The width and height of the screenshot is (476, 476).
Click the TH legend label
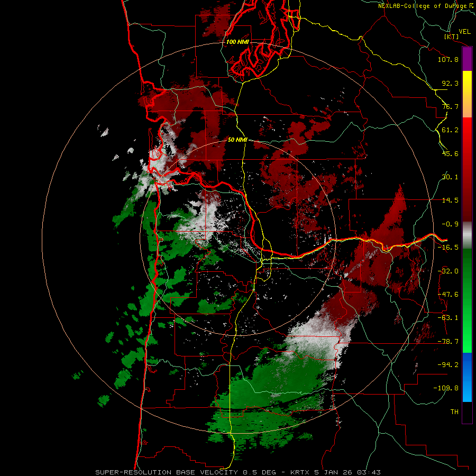(454, 411)
